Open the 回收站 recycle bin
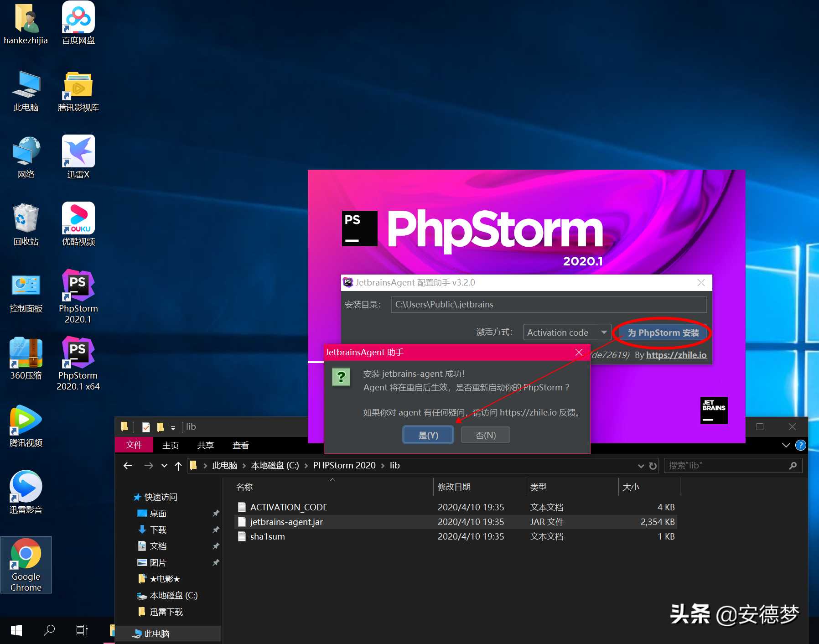Screen dimensions: 819x644 (26, 225)
